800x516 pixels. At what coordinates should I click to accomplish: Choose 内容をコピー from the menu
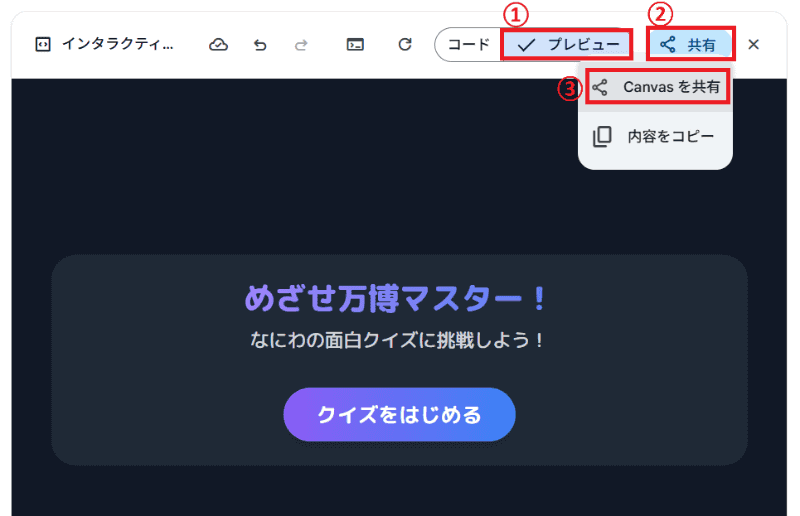[x=656, y=136]
